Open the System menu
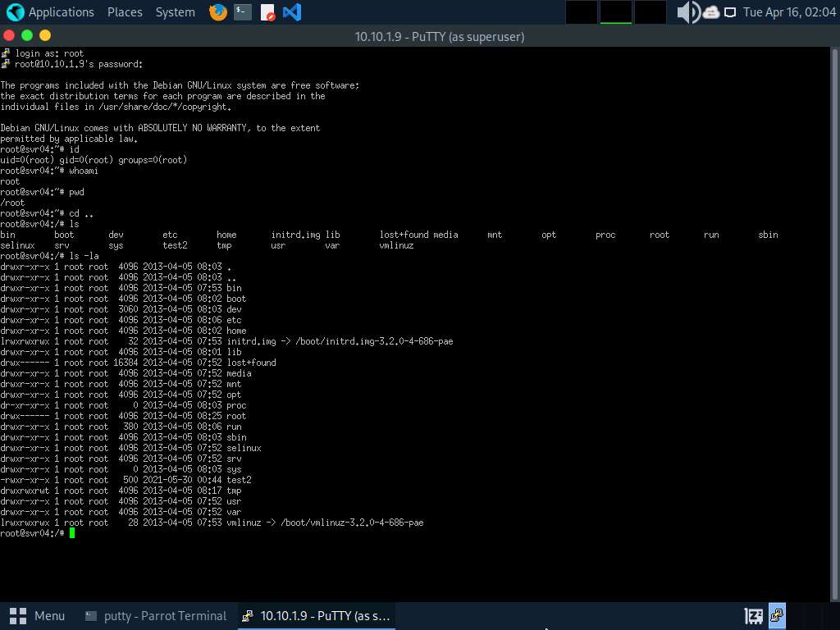The image size is (840, 630). [x=174, y=11]
